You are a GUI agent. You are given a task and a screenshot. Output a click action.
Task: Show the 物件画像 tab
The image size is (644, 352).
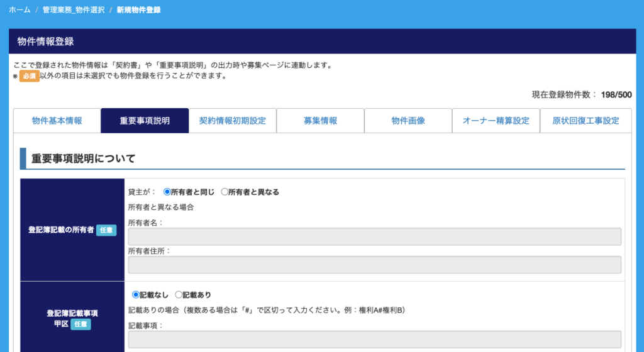point(408,121)
